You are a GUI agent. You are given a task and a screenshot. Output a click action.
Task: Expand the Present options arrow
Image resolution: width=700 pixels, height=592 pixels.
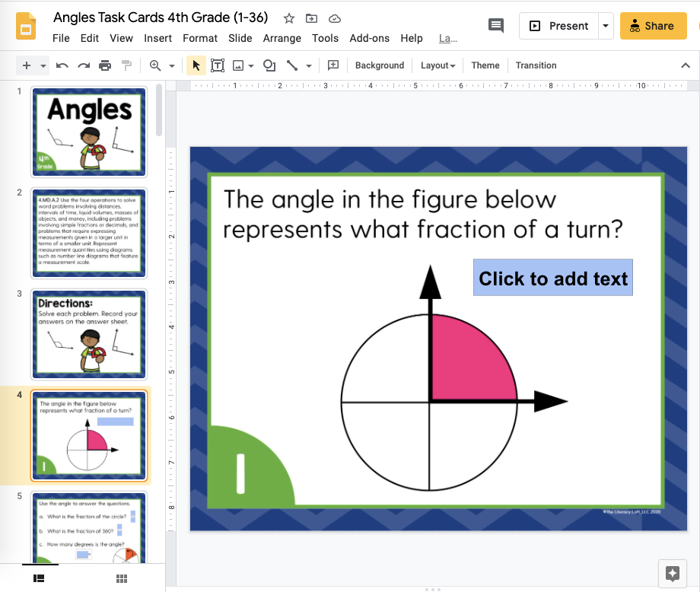click(605, 25)
